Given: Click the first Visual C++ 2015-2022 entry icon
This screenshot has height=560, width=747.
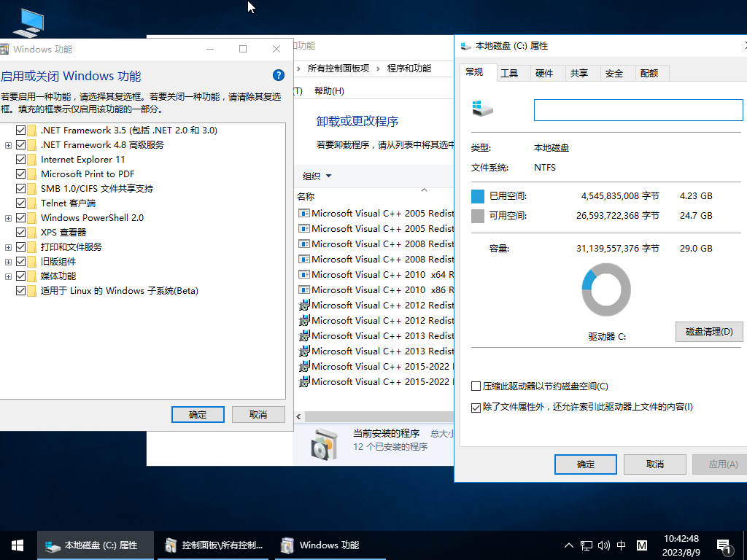Looking at the screenshot, I should pyautogui.click(x=304, y=367).
